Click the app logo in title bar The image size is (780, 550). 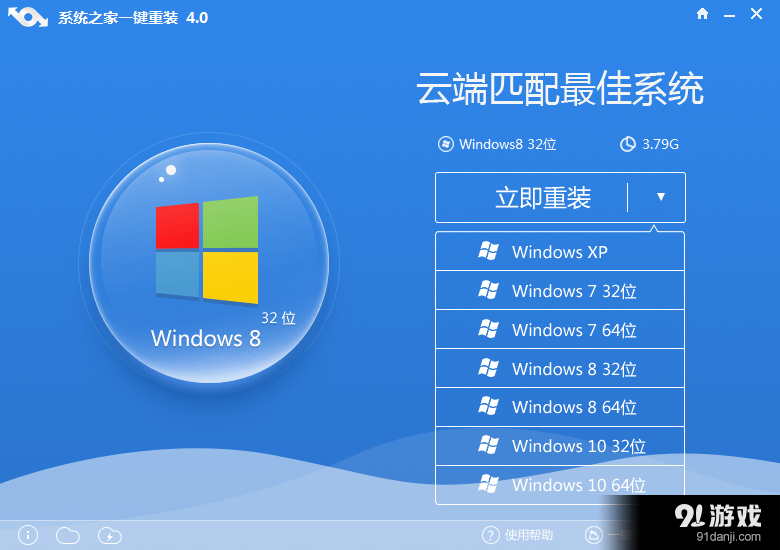click(x=27, y=17)
